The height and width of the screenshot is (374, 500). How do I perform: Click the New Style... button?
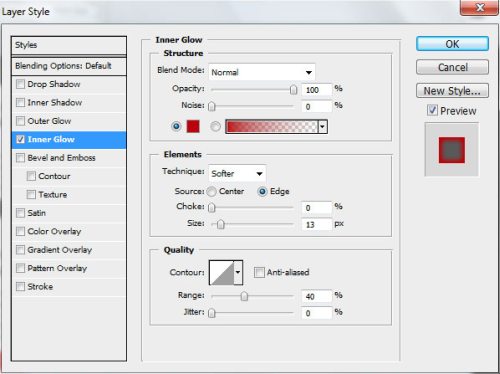coord(452,91)
